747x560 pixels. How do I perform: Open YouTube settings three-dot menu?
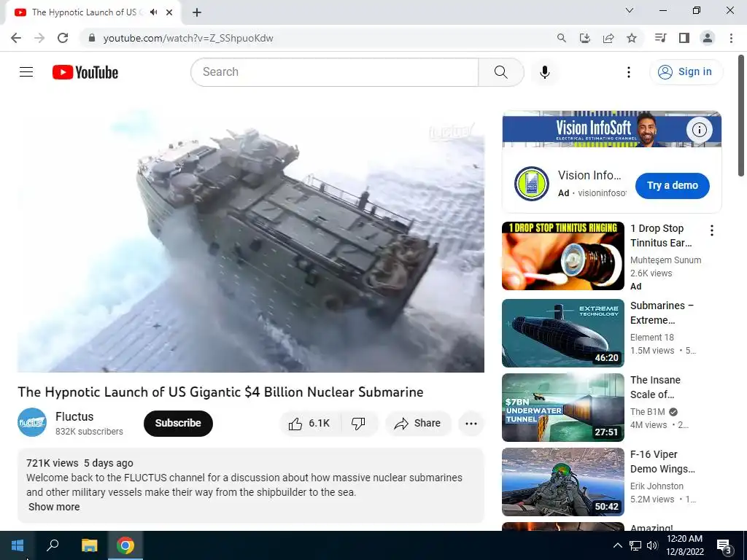click(x=629, y=72)
